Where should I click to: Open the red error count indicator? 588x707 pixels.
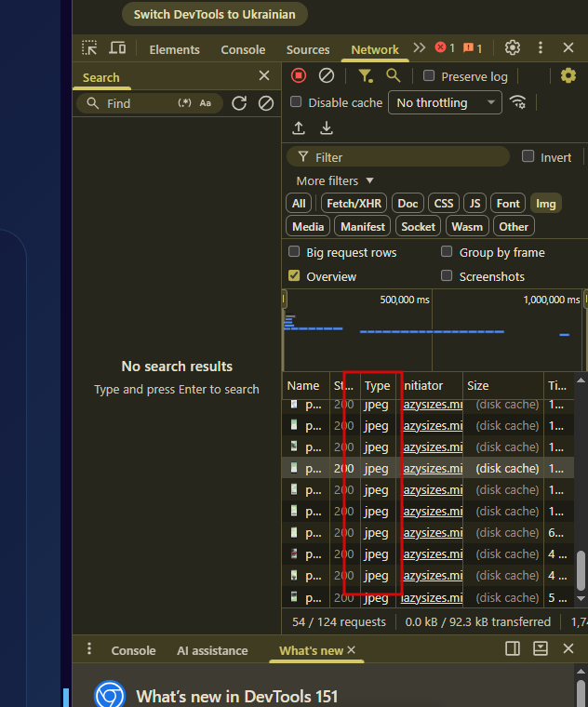tap(445, 47)
